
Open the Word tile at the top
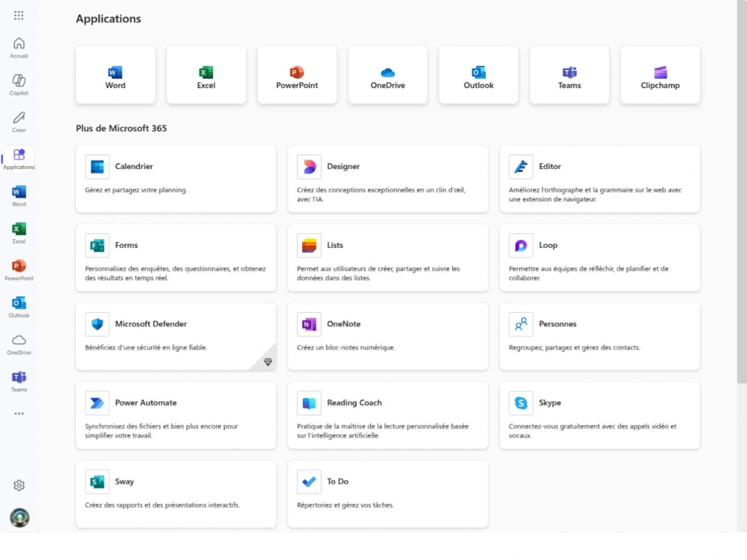[x=115, y=74]
